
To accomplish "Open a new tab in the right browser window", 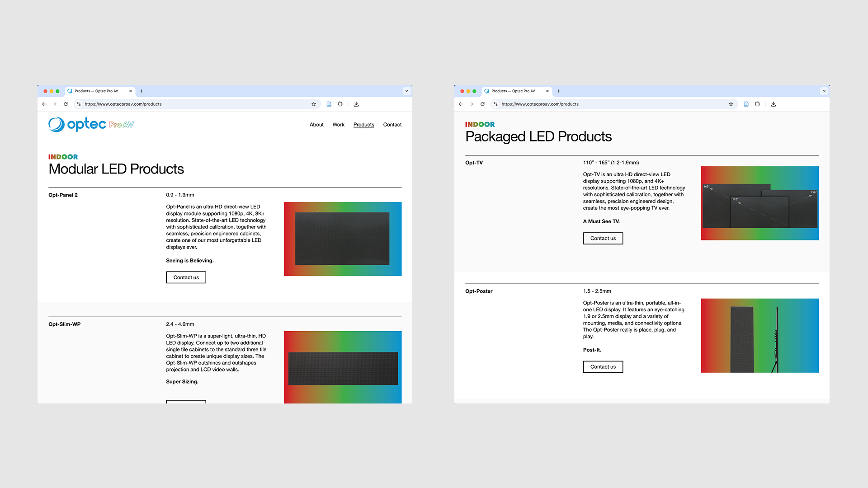I will [x=558, y=91].
